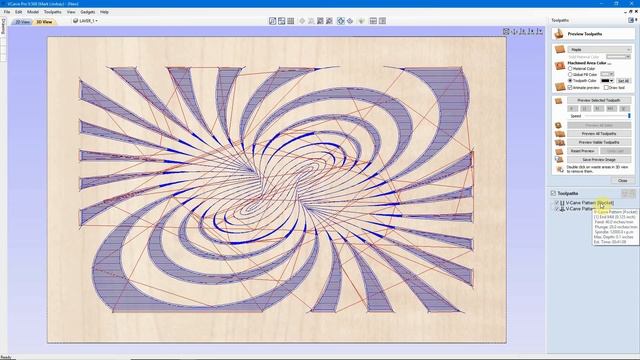Click the Preview All Toolpaths button
The width and height of the screenshot is (640, 360).
(599, 134)
